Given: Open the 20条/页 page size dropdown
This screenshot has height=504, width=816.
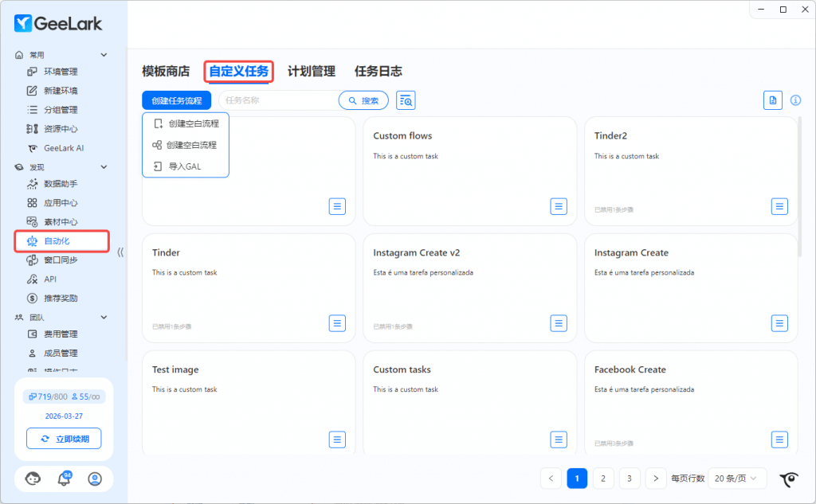Looking at the screenshot, I should [737, 478].
